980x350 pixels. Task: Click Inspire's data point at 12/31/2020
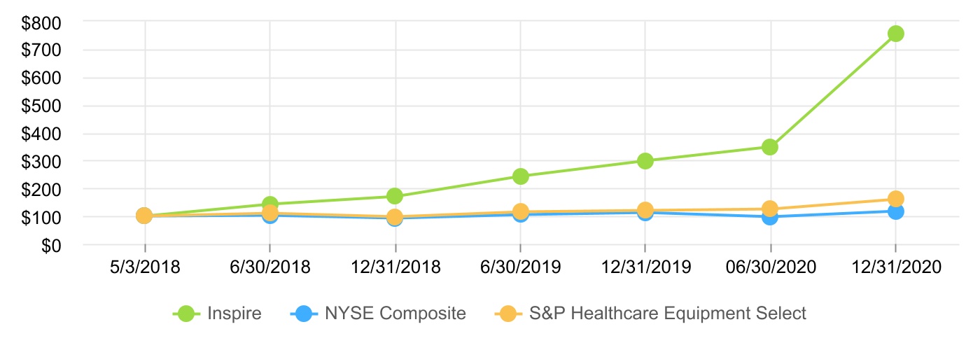(x=895, y=34)
